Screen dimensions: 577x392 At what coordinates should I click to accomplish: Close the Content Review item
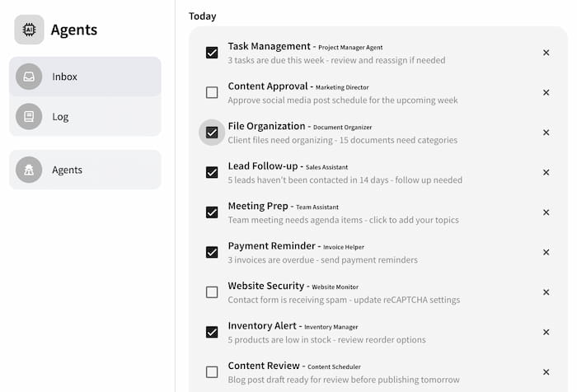coord(546,371)
